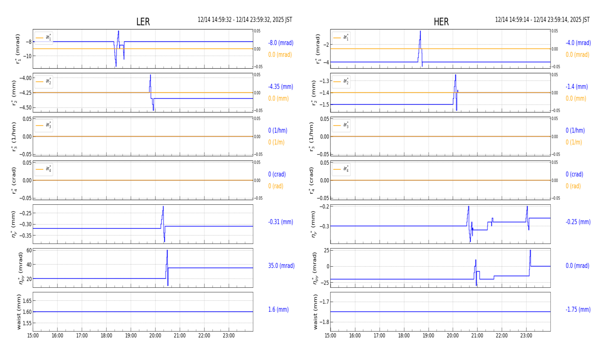
Task: Click the ∂r3* legend in LER panel
Action: [x=44, y=125]
